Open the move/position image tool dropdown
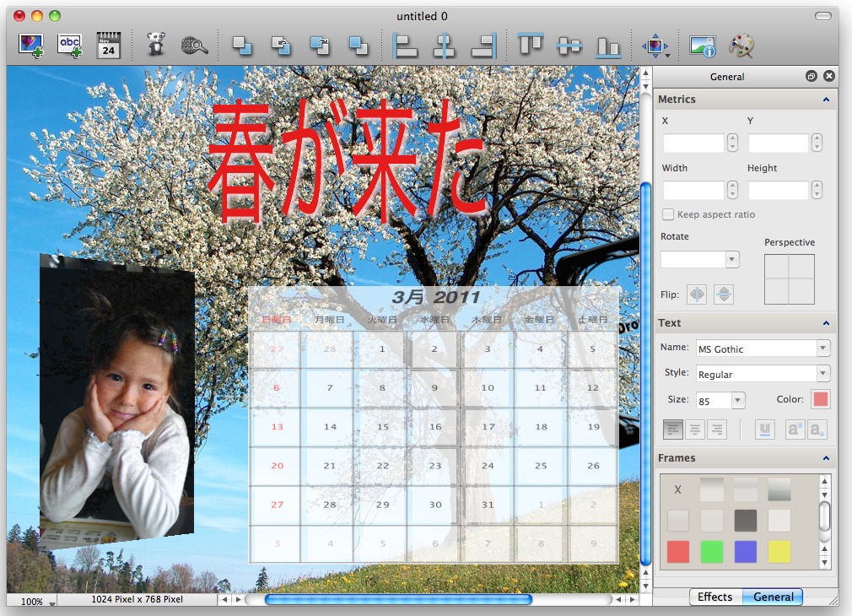Viewport: 852px width, 616px height. (655, 46)
